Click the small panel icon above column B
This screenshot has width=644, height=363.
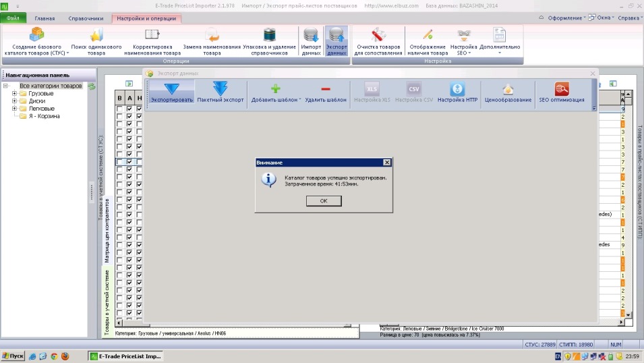click(x=129, y=84)
